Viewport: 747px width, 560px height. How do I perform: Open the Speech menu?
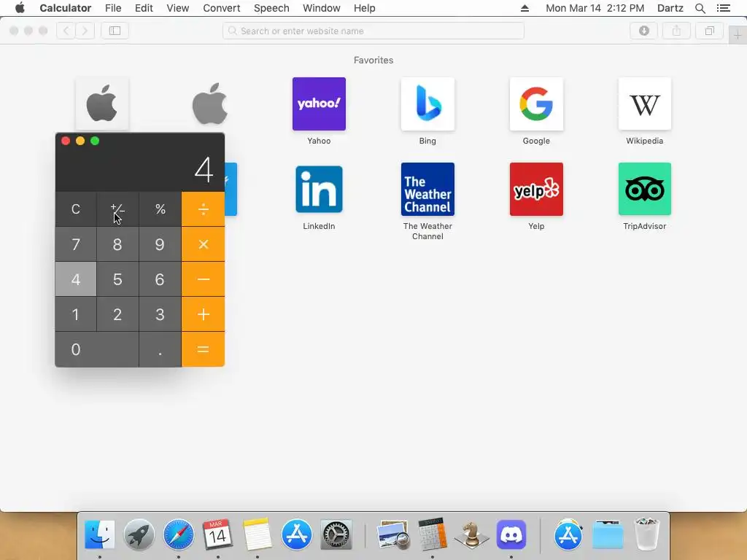(271, 8)
